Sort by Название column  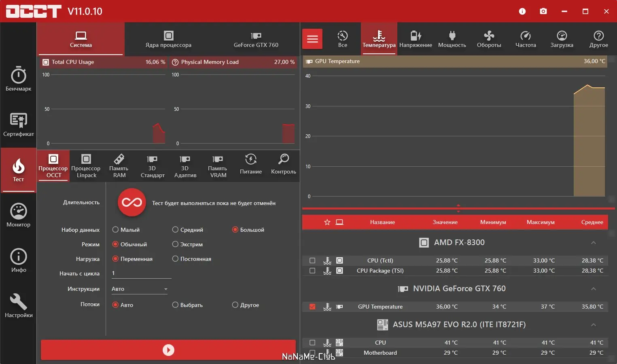382,222
